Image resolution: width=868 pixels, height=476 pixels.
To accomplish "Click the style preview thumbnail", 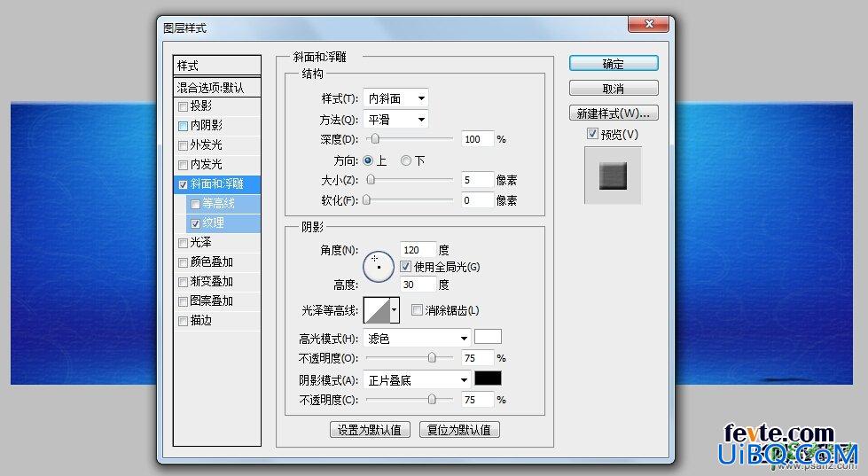I will tap(613, 176).
